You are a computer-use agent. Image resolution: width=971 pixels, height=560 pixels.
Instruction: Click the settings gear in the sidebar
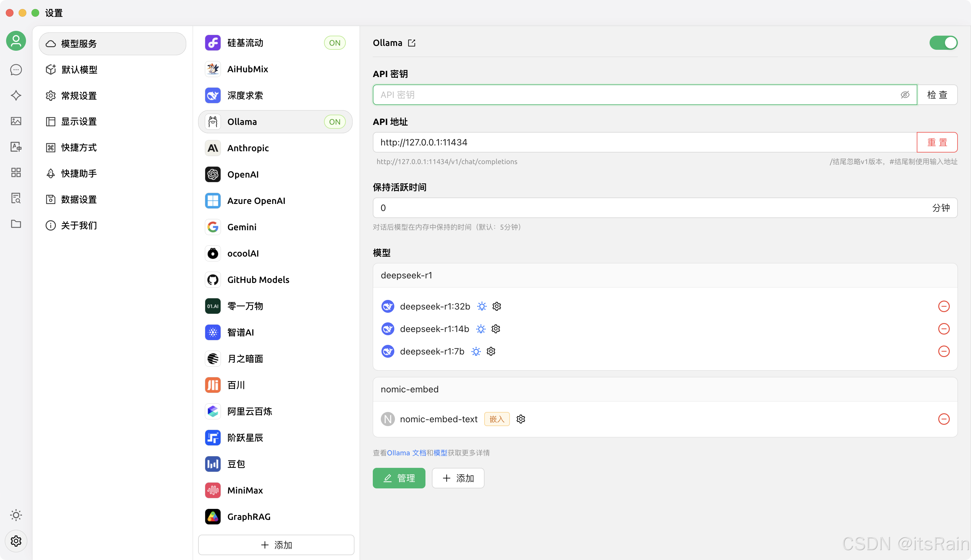pyautogui.click(x=16, y=541)
